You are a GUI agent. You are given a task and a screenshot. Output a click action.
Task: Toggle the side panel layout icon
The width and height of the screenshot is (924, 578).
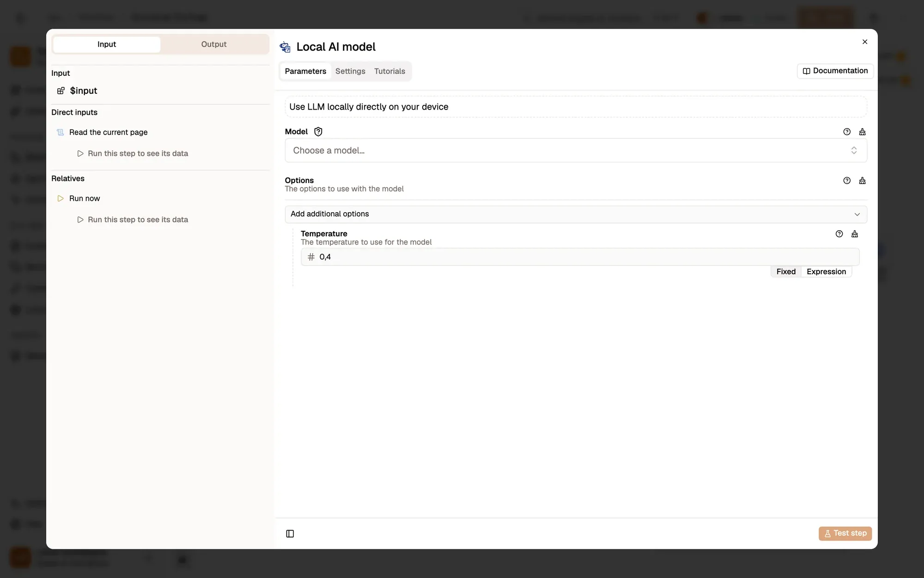(290, 534)
